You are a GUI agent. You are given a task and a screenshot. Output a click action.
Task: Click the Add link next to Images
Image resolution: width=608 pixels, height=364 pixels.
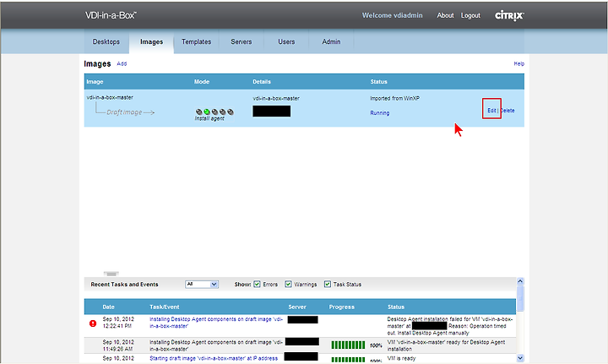(x=122, y=63)
